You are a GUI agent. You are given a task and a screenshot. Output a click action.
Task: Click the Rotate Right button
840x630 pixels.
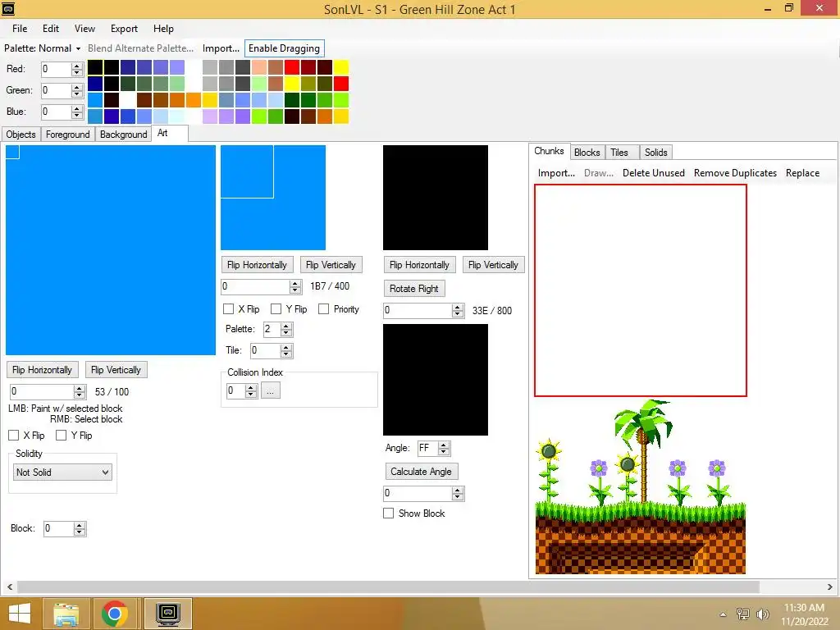coord(414,288)
